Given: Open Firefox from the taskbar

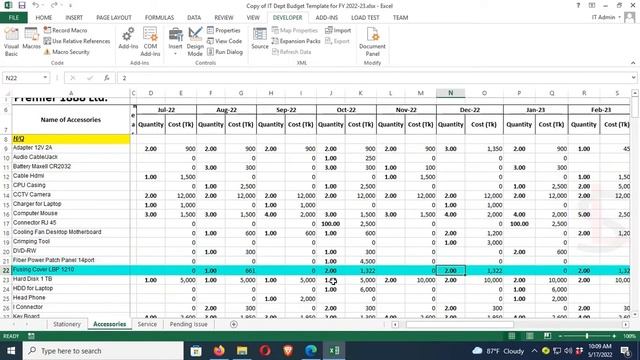Looking at the screenshot, I should [x=219, y=351].
